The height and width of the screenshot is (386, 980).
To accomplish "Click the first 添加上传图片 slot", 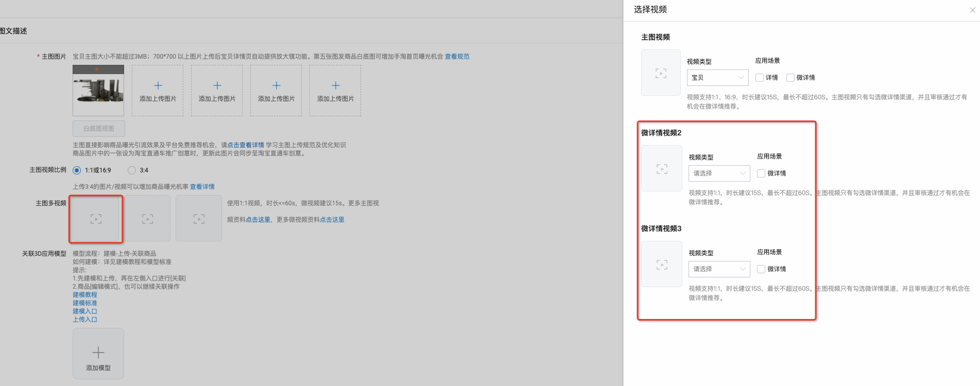I will point(158,91).
